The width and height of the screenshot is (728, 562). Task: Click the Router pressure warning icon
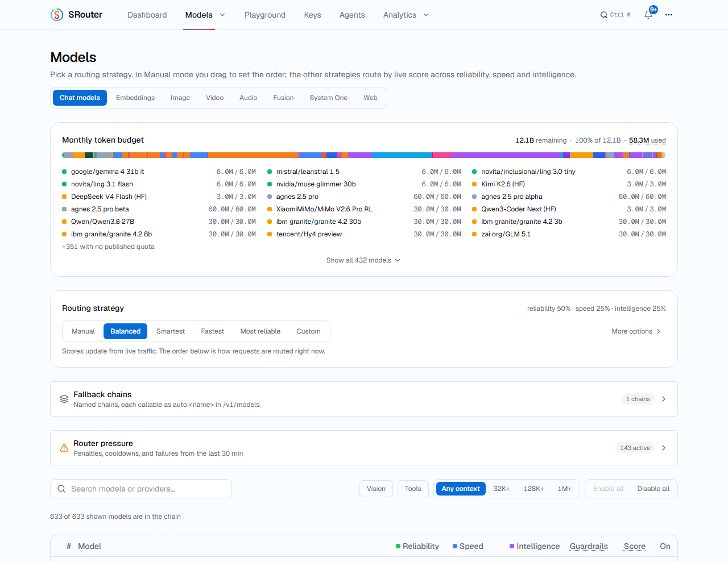click(x=64, y=448)
